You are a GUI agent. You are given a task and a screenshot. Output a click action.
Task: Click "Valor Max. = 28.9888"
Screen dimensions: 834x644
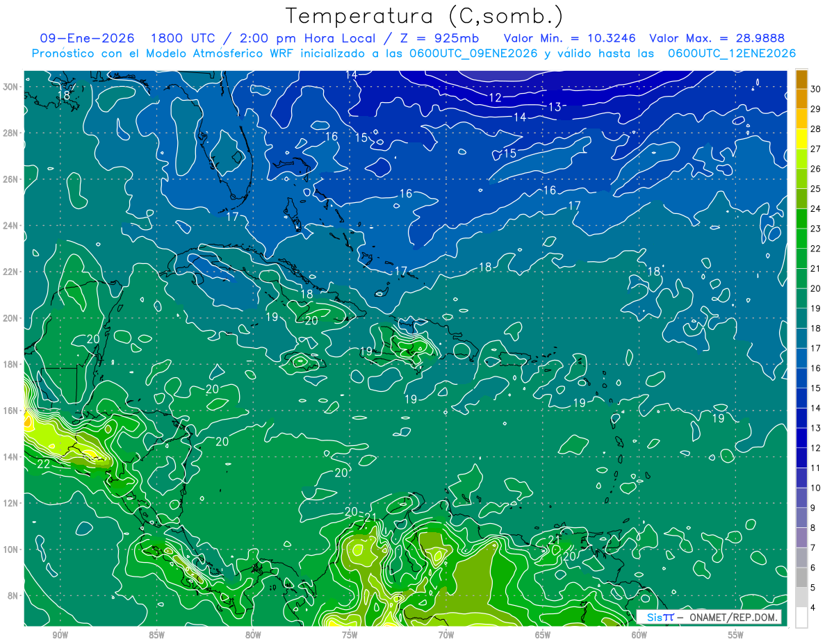717,38
